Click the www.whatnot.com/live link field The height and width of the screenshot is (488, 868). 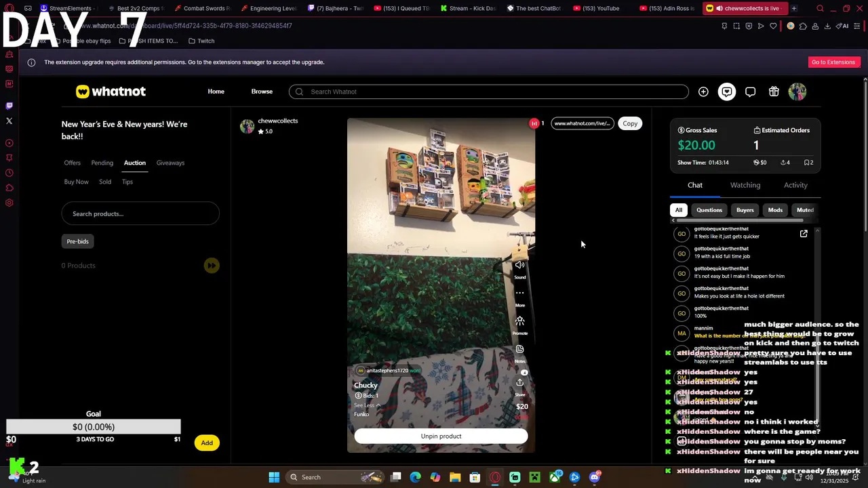tap(582, 123)
